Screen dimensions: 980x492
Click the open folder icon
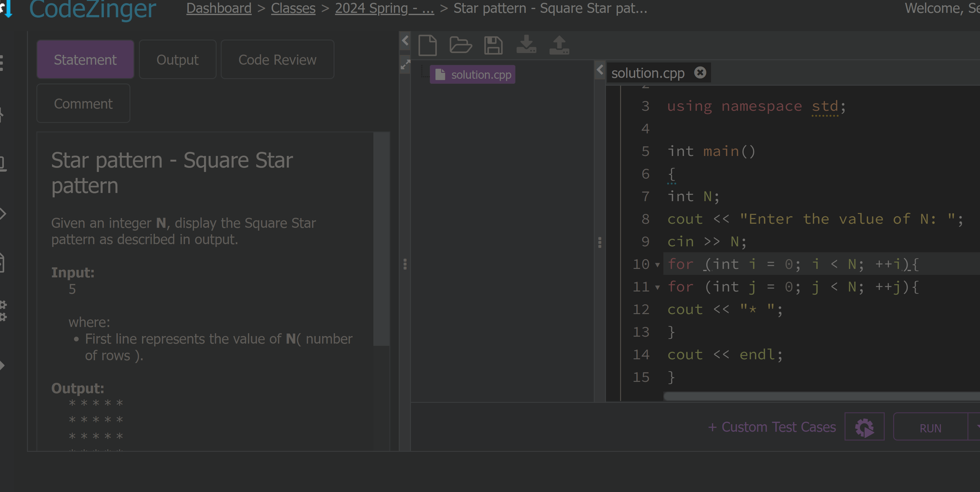point(460,45)
